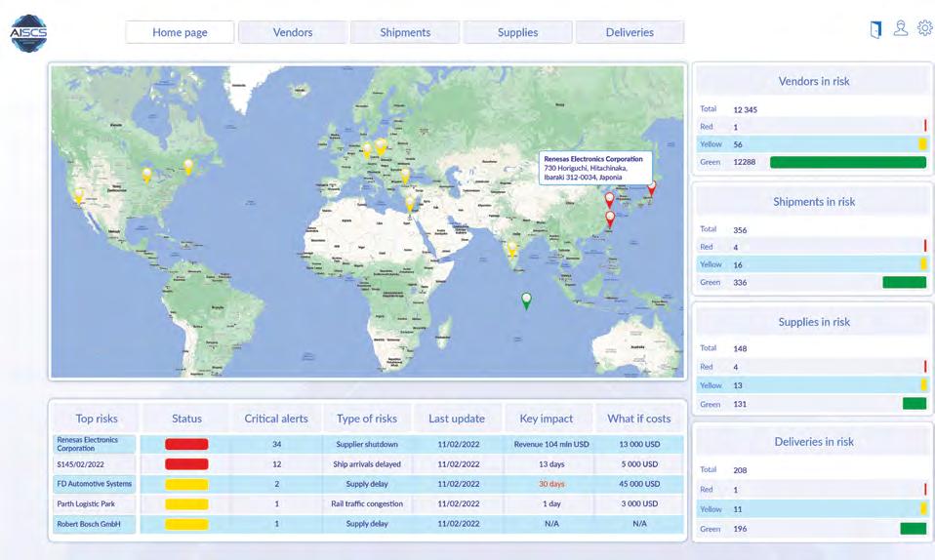This screenshot has height=560, width=935.
Task: Select the red map pin over Japan
Action: pyautogui.click(x=652, y=188)
